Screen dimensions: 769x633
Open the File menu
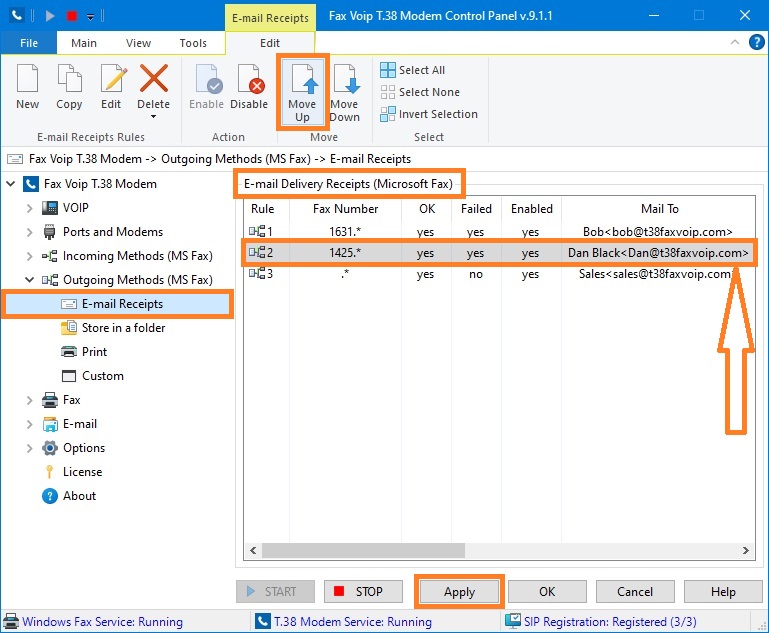pos(29,43)
